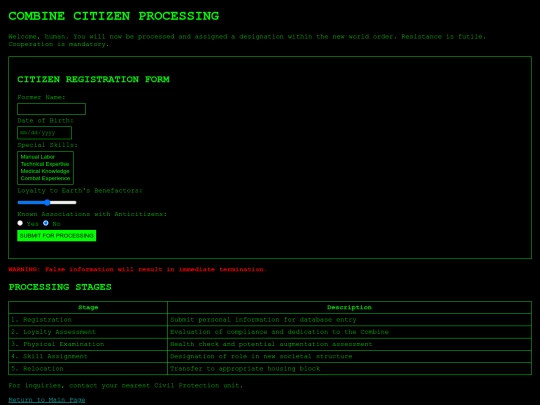Click Submit For Processing button
The image size is (540, 405).
tap(56, 236)
